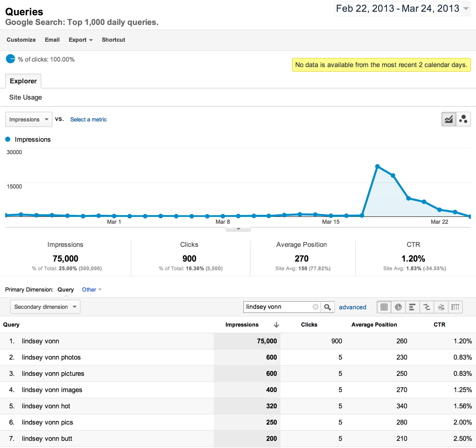This screenshot has height=448, width=476.
Task: Select the performance bar view
Action: pos(412,307)
